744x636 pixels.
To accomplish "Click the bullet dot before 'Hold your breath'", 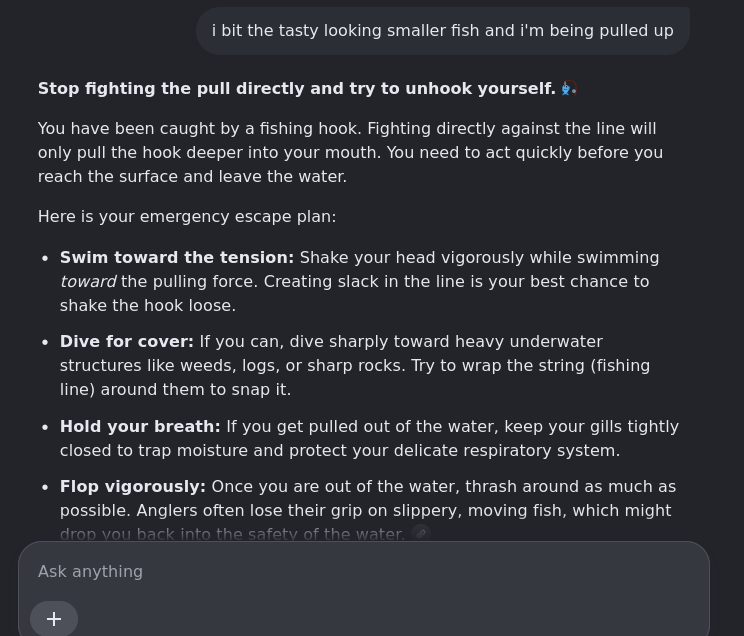I will point(45,427).
